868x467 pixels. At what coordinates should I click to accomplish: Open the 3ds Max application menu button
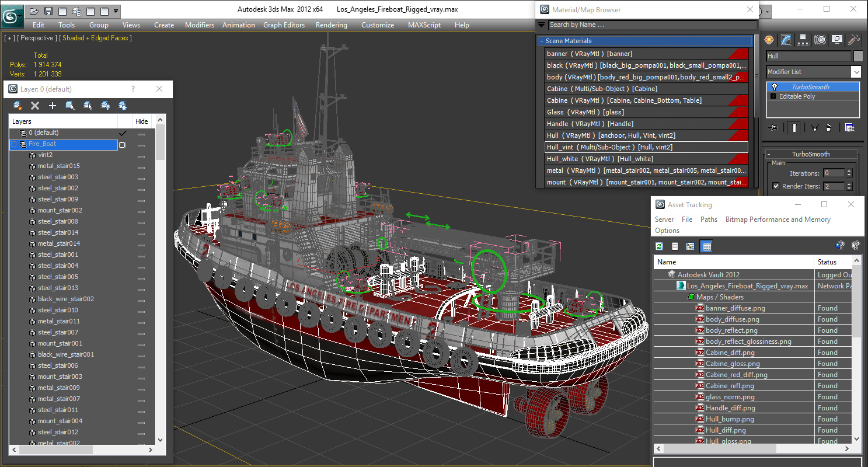pyautogui.click(x=12, y=16)
